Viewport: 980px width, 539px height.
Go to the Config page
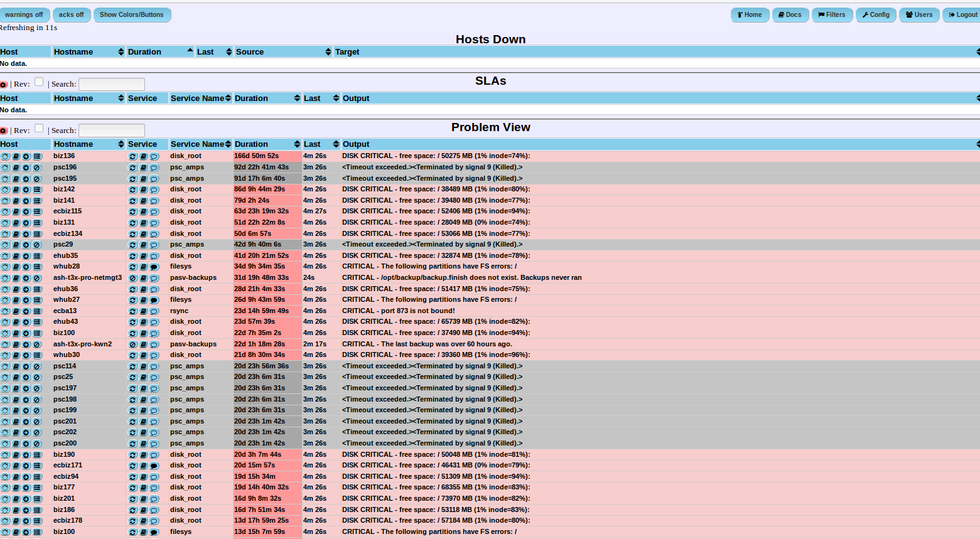[876, 14]
